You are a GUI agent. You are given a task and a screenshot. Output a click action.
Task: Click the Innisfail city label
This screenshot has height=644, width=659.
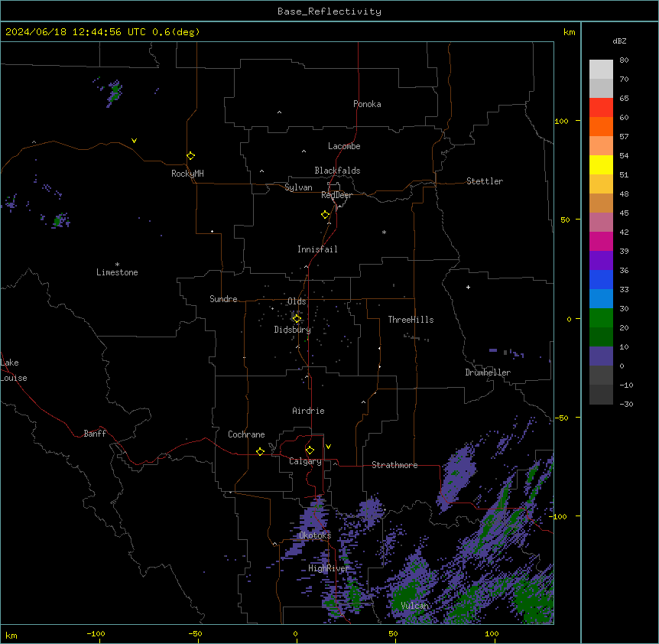click(x=317, y=249)
